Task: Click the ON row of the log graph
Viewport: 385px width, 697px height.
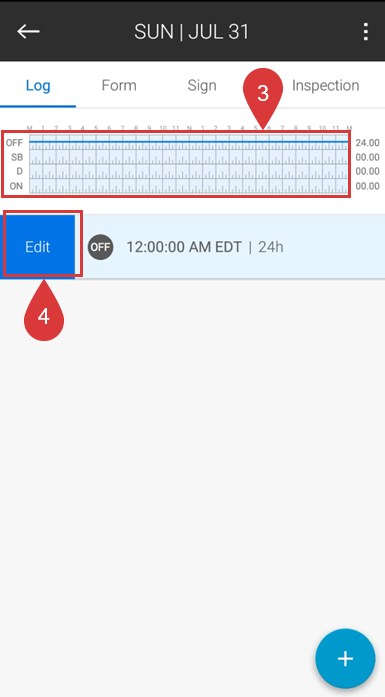Action: point(188,186)
